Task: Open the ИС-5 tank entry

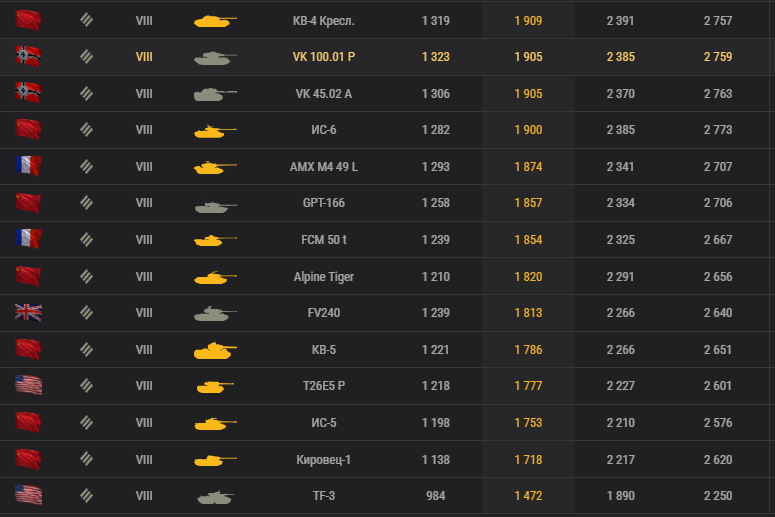Action: (324, 423)
